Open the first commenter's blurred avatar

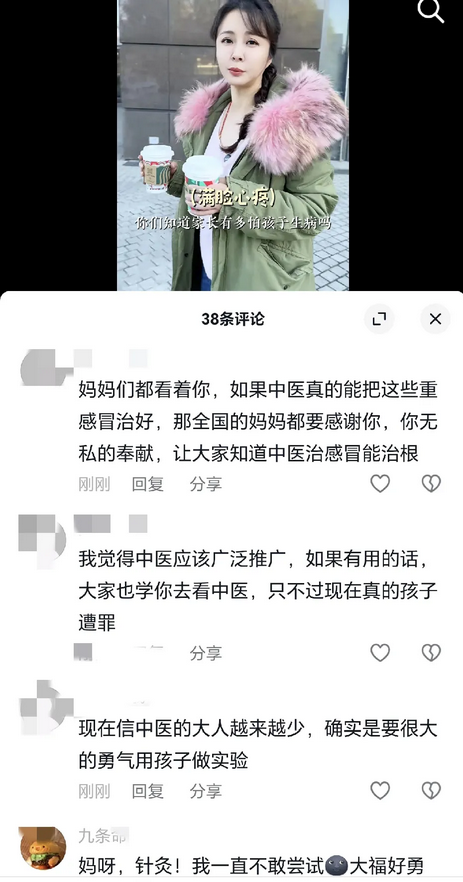(43, 367)
